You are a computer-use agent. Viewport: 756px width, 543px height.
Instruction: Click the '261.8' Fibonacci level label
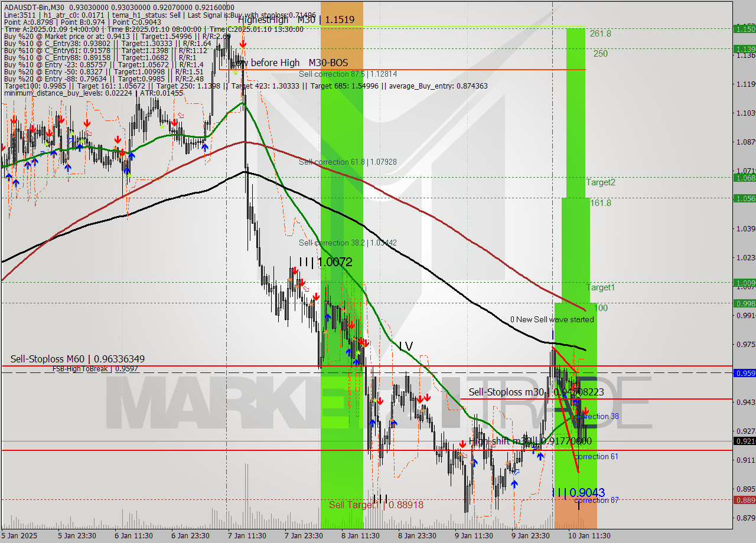point(600,34)
